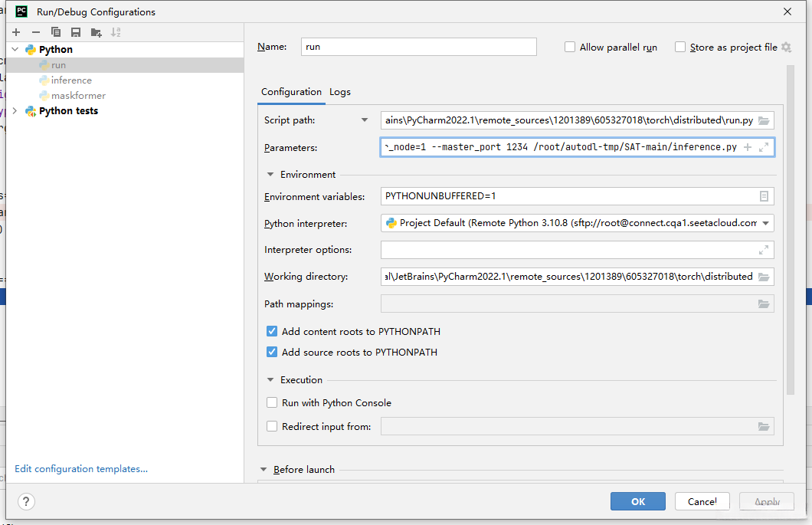Viewport: 812px width, 525px height.
Task: Click the Save Configuration icon
Action: pyautogui.click(x=75, y=32)
